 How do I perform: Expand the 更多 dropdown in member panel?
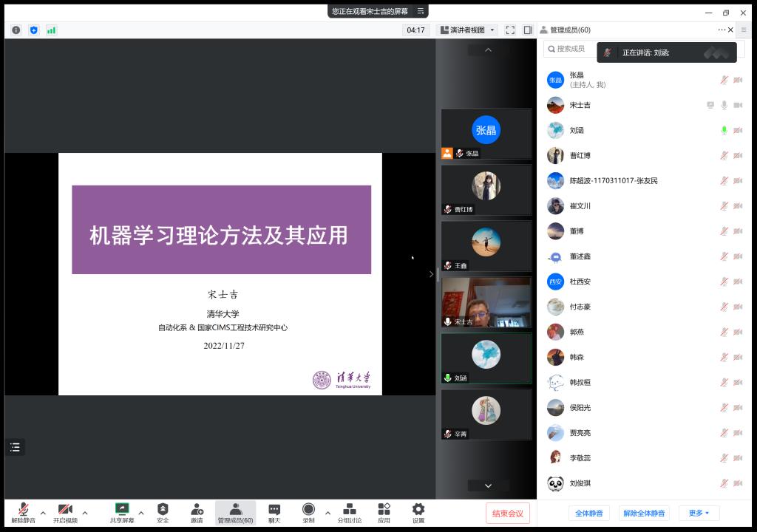699,513
